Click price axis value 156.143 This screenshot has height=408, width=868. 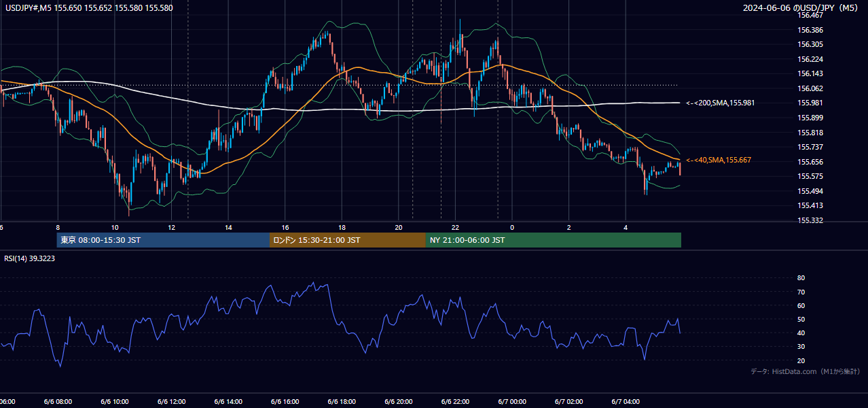(x=810, y=73)
